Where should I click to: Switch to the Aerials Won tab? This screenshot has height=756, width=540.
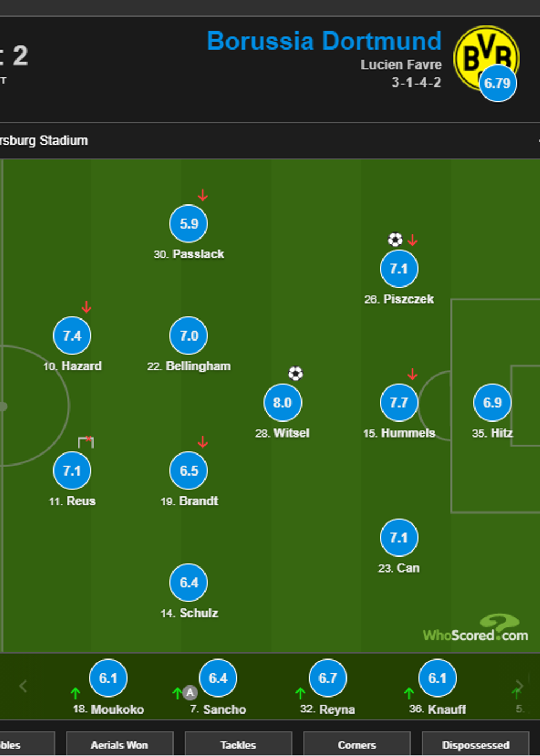120,745
